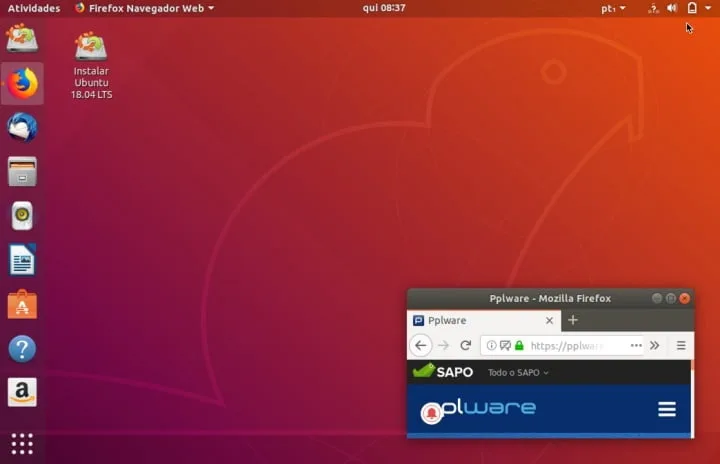This screenshot has height=464, width=720.
Task: Click the tracking protection shield icon
Action: click(x=505, y=345)
